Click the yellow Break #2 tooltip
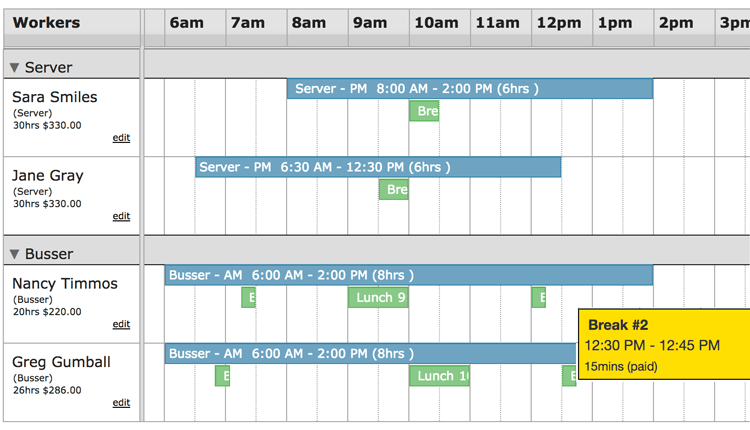This screenshot has width=750, height=430. 664,344
